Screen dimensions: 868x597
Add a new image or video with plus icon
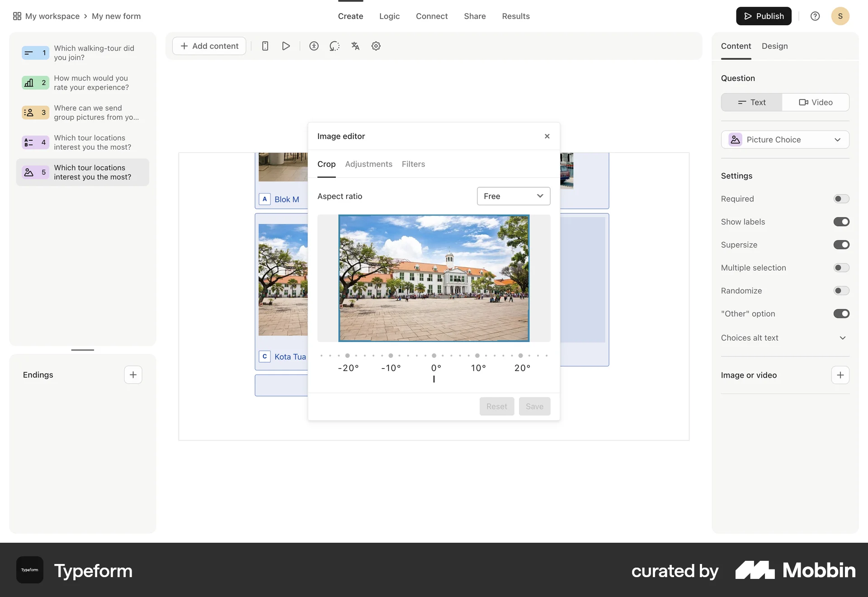click(840, 375)
